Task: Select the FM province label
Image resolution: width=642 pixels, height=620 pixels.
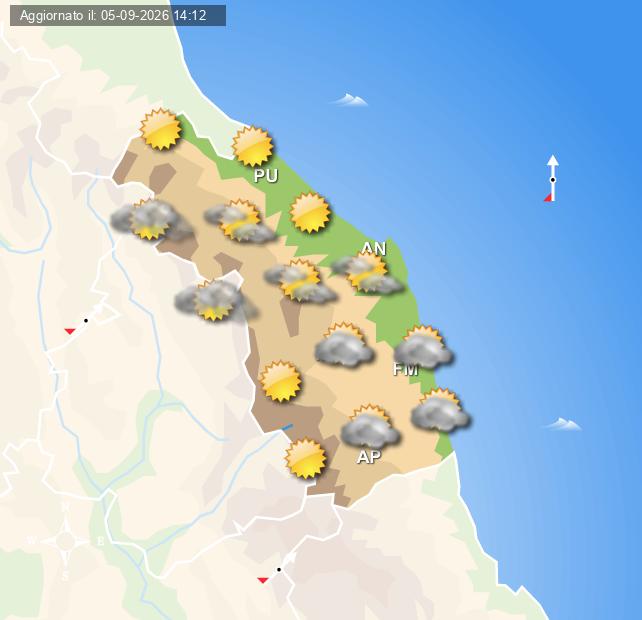Action: pos(405,369)
